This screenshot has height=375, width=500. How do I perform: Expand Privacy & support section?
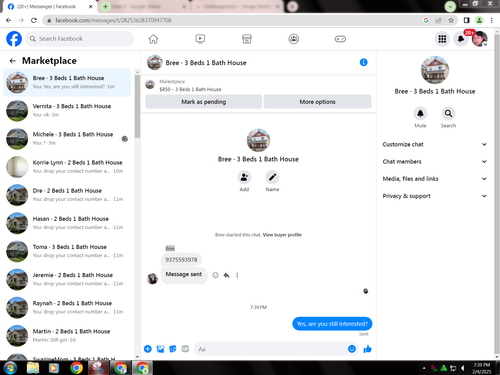tap(435, 196)
